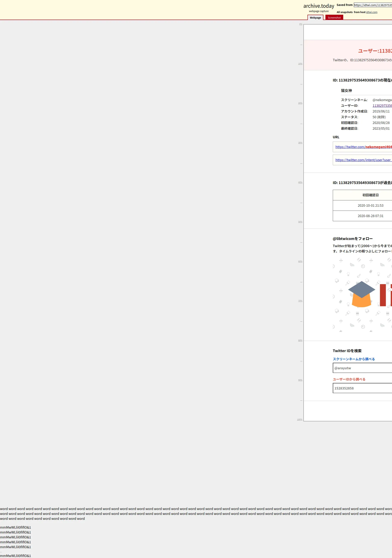Click the 2020-10-01 21:53 table cell
The height and width of the screenshot is (558, 392).
[x=370, y=206]
